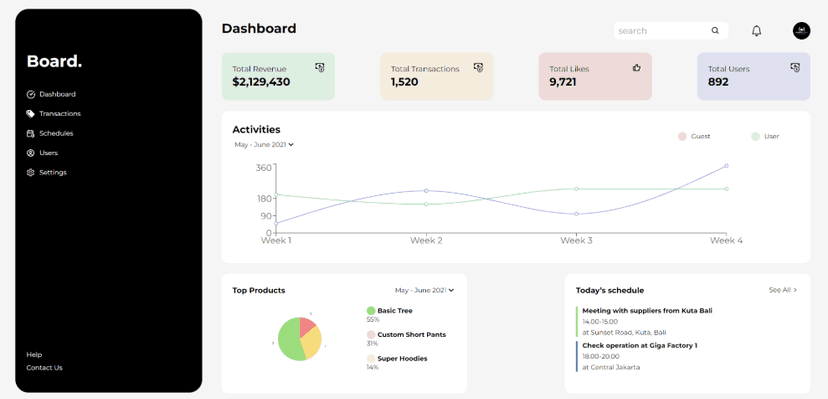Expand Activities May - June 2021 dropdown
This screenshot has height=399, width=828.
point(264,145)
